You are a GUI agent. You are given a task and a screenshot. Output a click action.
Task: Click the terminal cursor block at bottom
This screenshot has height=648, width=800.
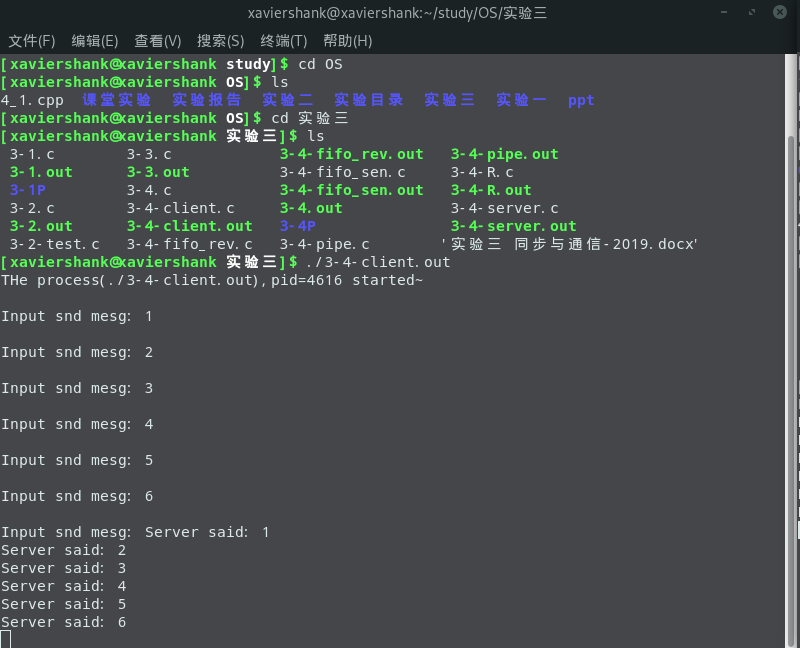6,639
